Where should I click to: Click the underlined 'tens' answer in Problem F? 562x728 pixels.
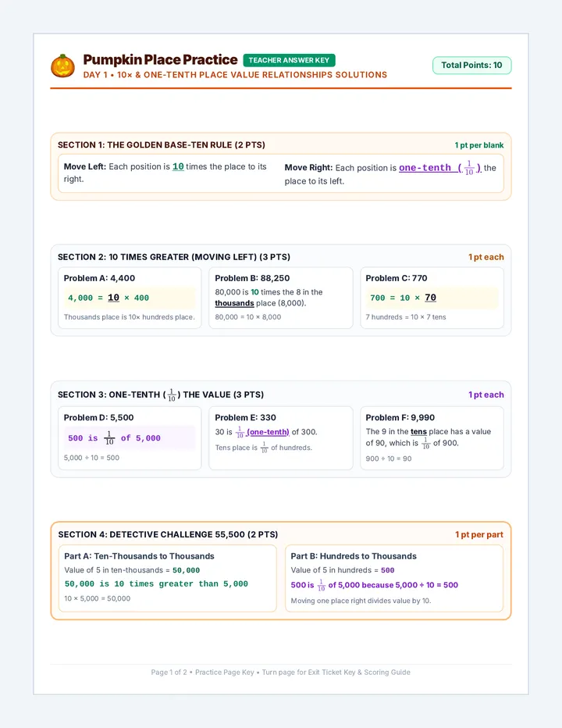pos(418,432)
